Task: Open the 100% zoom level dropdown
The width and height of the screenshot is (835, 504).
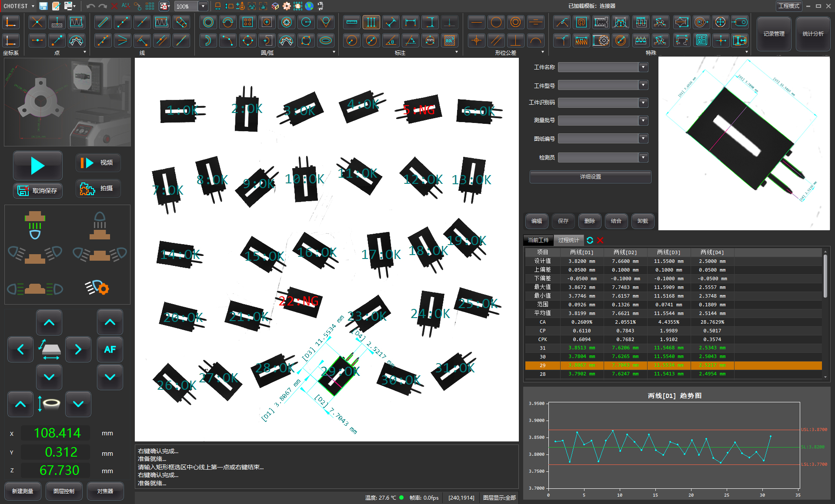Action: point(203,6)
